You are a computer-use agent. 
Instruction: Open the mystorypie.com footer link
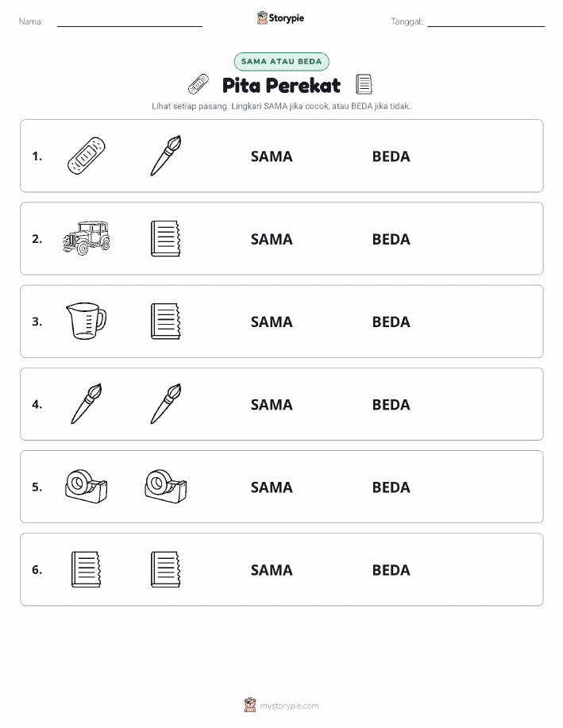click(x=289, y=706)
